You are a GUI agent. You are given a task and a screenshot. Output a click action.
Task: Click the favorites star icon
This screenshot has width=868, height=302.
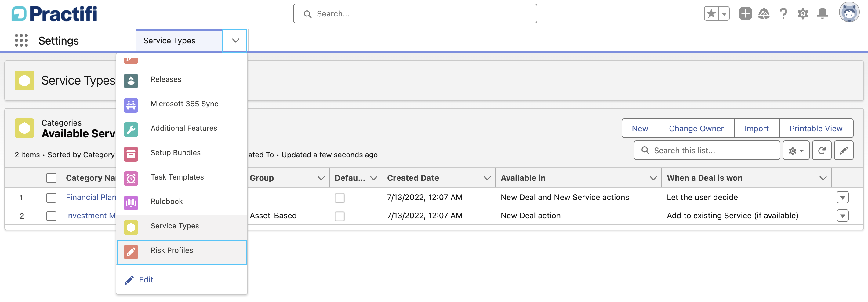711,14
